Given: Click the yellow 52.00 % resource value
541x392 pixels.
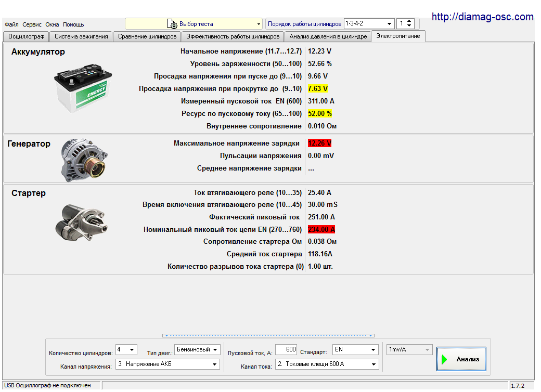Looking at the screenshot, I should pyautogui.click(x=320, y=113).
